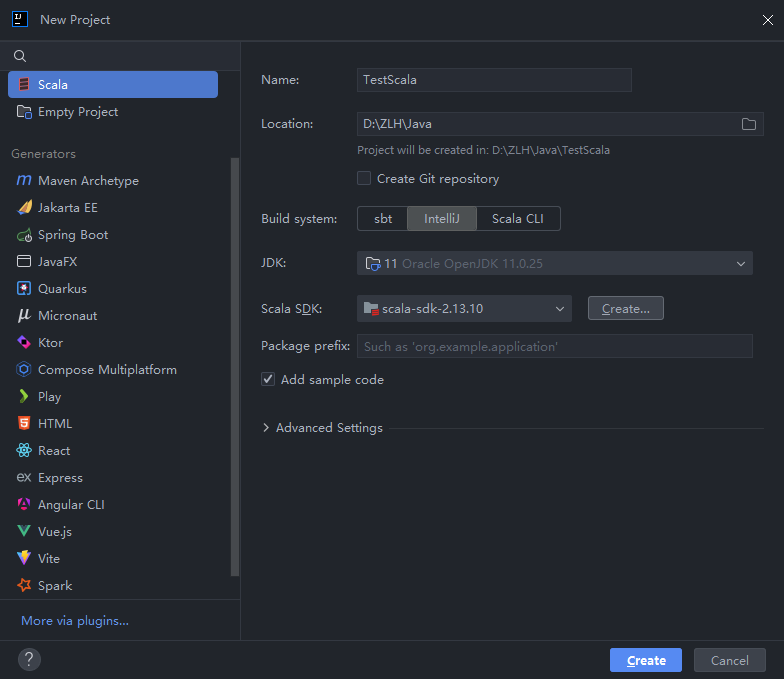Select Ktor text entry
Image resolution: width=784 pixels, height=679 pixels.
pyautogui.click(x=50, y=342)
